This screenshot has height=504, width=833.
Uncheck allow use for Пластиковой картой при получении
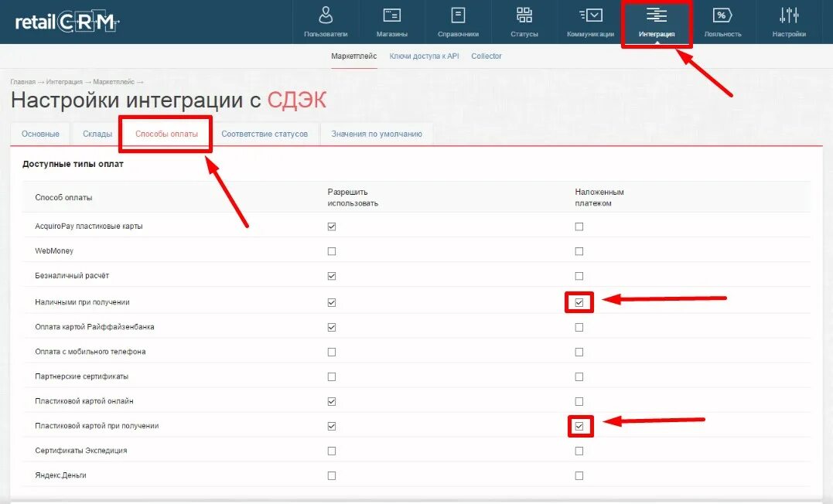[x=332, y=427]
